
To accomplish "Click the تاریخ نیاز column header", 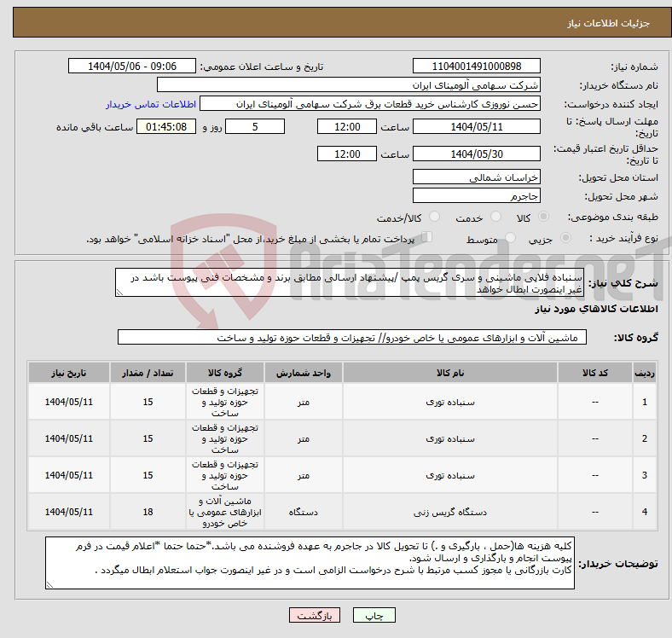I will (69, 373).
